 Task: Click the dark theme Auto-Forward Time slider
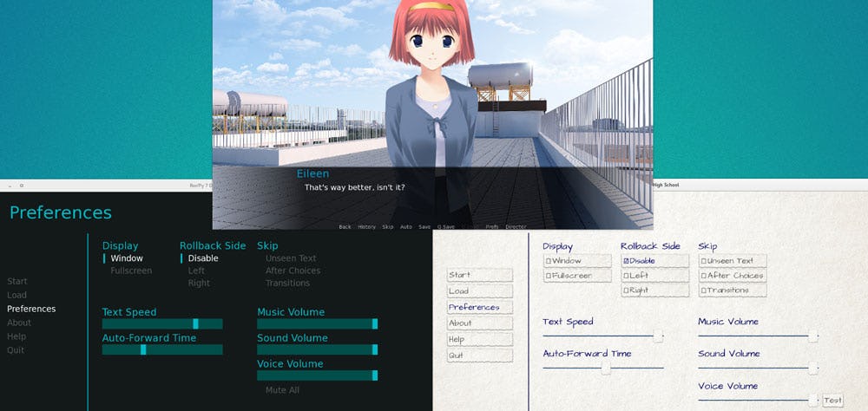(x=162, y=349)
